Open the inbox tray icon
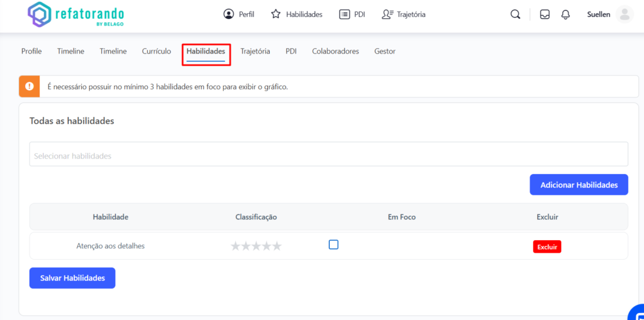Screen dimensions: 644x320 point(545,14)
